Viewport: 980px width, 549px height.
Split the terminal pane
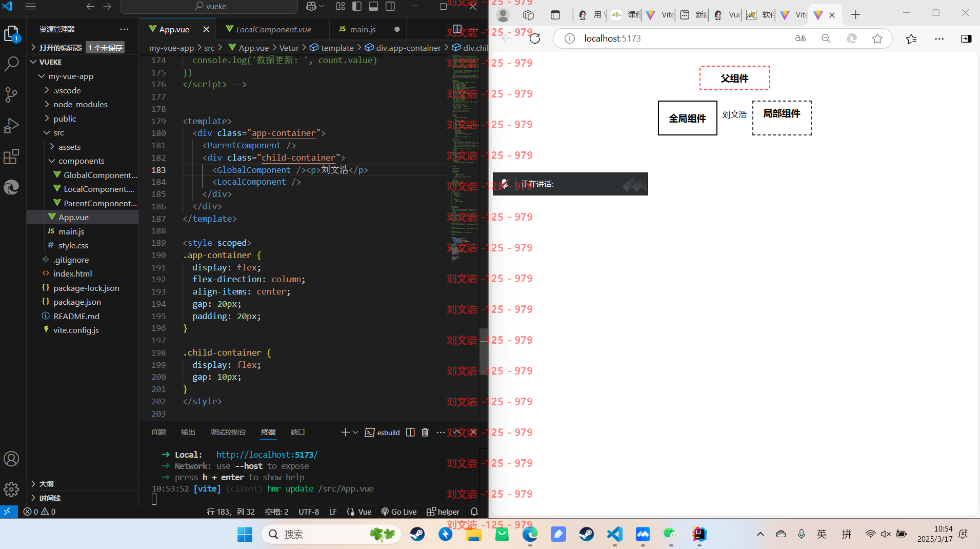[410, 433]
